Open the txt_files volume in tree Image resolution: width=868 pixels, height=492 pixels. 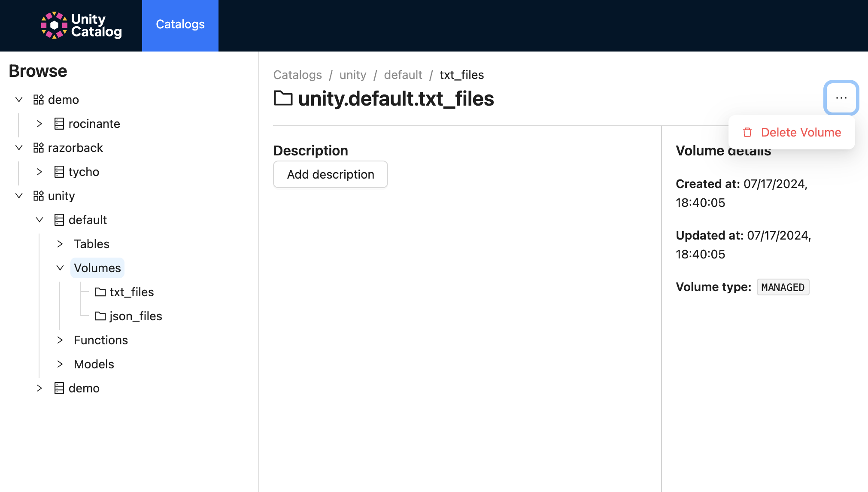click(132, 292)
